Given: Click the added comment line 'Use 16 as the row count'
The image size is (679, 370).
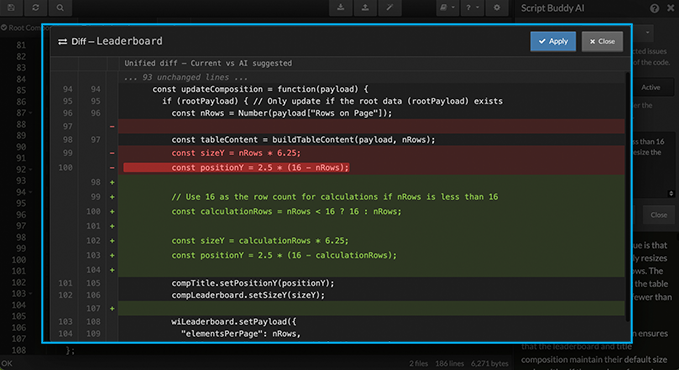Looking at the screenshot, I should [x=335, y=197].
